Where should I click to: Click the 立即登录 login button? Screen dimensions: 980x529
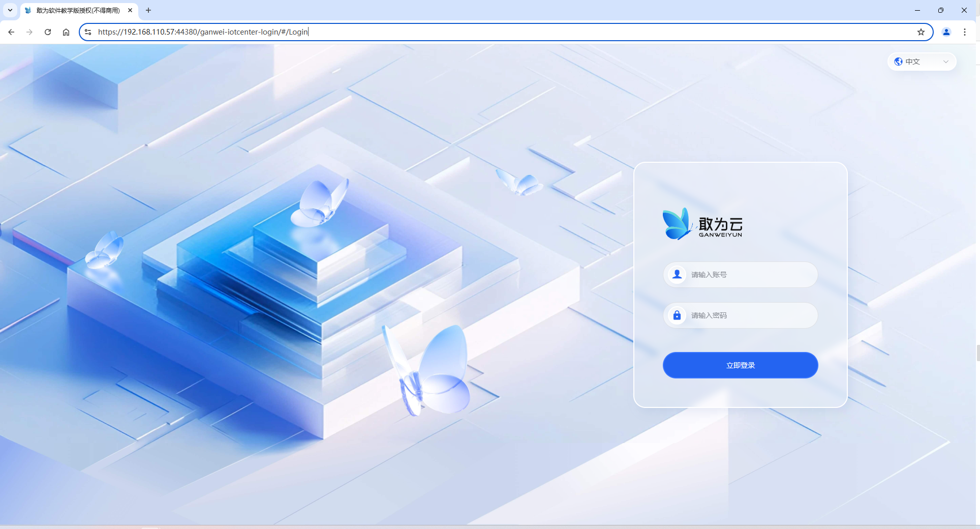click(741, 365)
